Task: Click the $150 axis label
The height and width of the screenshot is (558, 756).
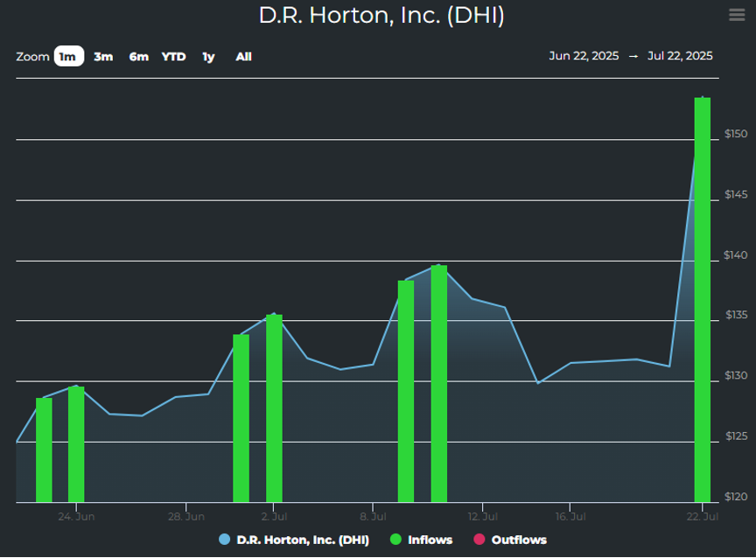Action: [x=736, y=134]
